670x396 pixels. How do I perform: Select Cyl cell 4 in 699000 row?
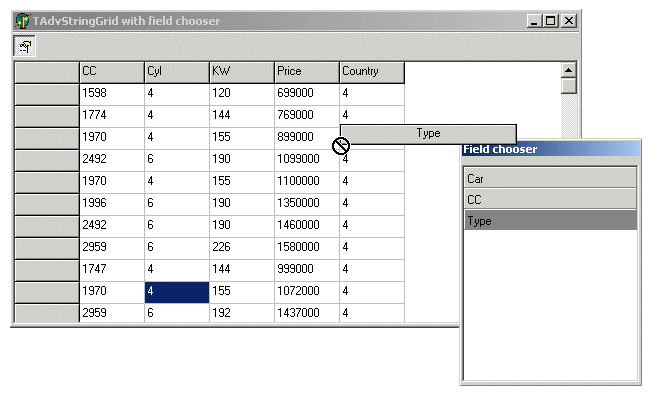tap(177, 94)
